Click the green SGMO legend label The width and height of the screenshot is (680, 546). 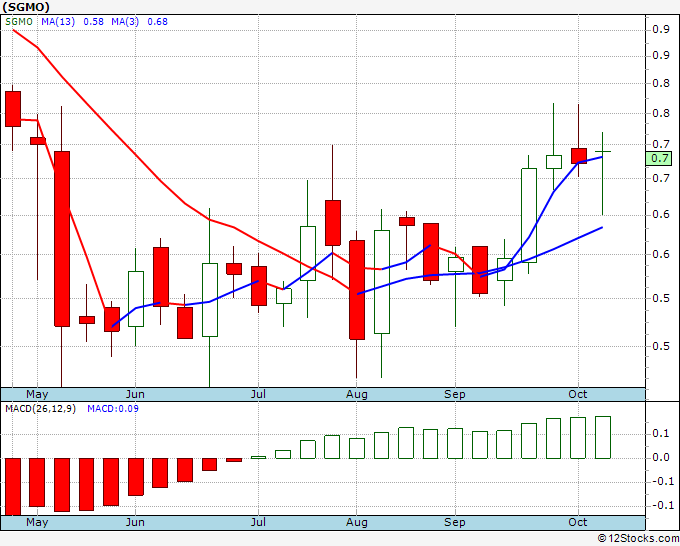(19, 22)
